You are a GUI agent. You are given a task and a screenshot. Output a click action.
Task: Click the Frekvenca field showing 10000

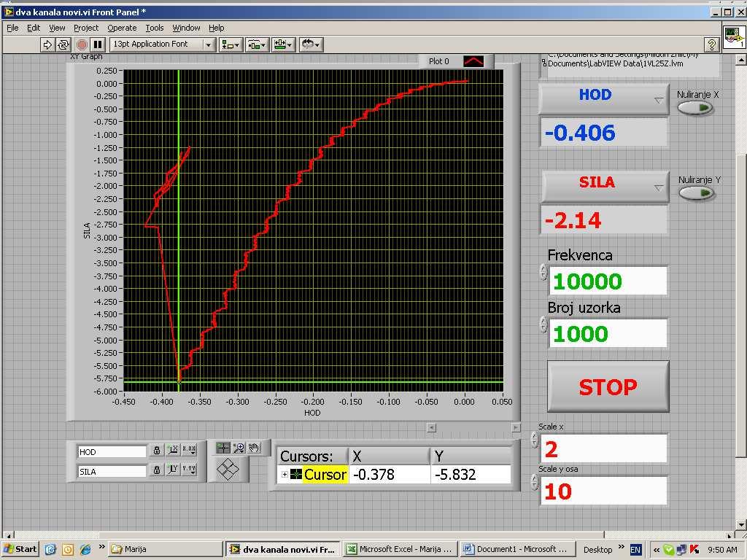click(x=608, y=281)
